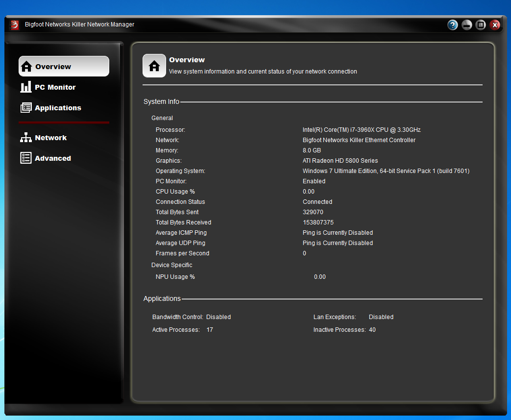Click the PC Monitor 'Enabled' status value
The image size is (511, 420).
tap(314, 181)
